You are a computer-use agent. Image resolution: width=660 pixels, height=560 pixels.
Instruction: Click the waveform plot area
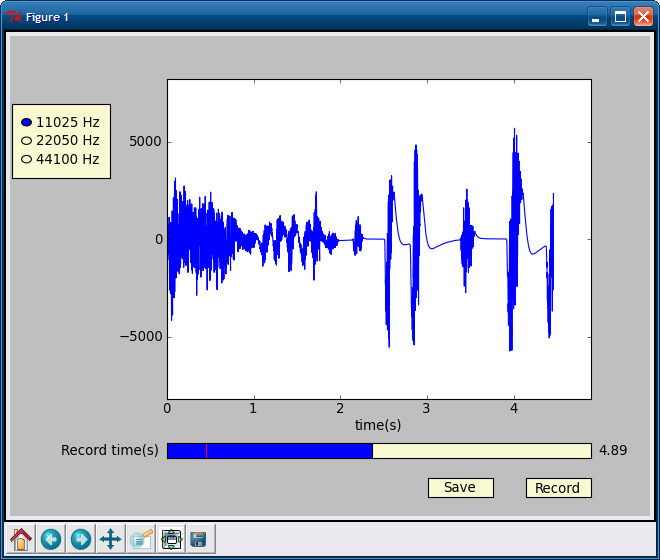(x=379, y=239)
